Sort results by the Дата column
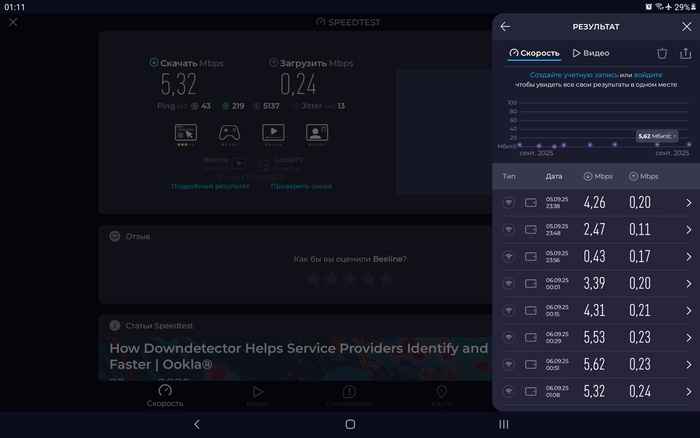The image size is (700, 438). pos(554,176)
